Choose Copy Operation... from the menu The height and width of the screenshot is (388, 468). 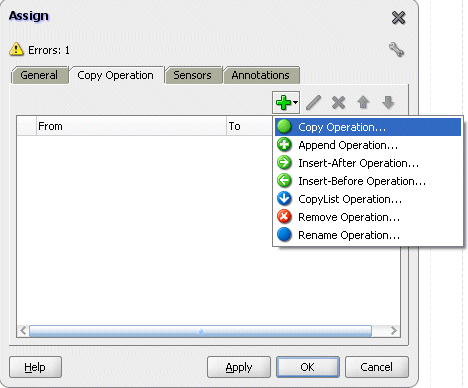pos(368,127)
